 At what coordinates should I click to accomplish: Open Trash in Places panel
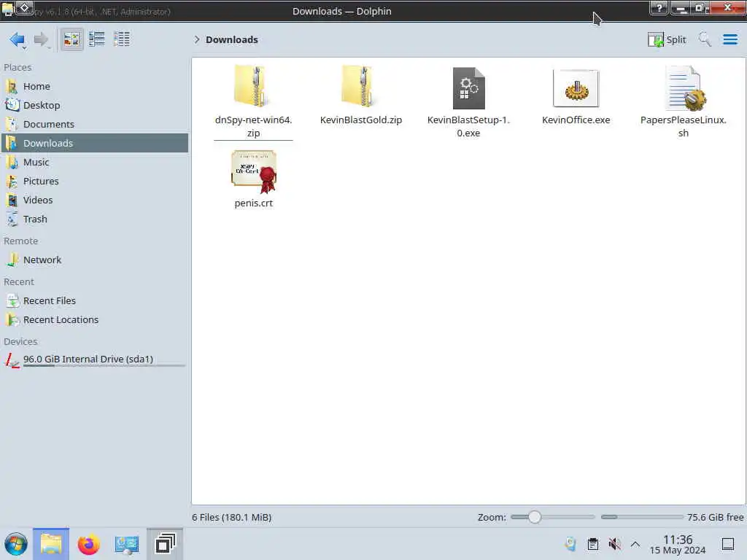pos(95,219)
